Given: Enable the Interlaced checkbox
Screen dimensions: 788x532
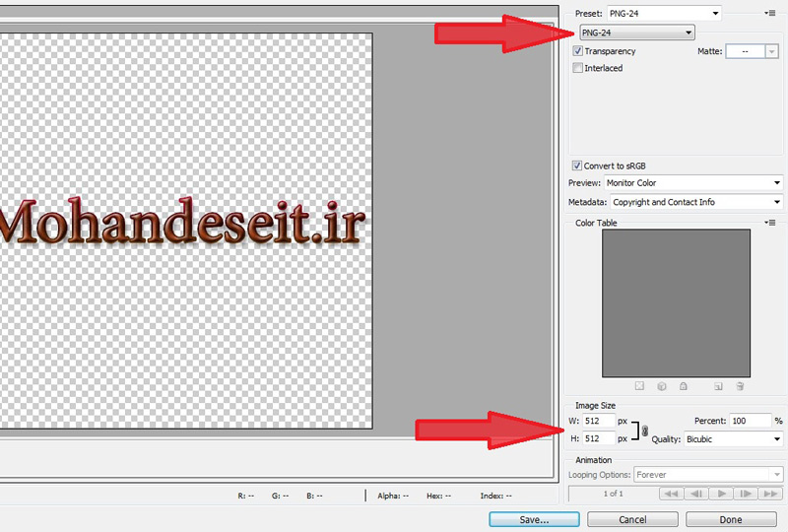Looking at the screenshot, I should pos(578,67).
